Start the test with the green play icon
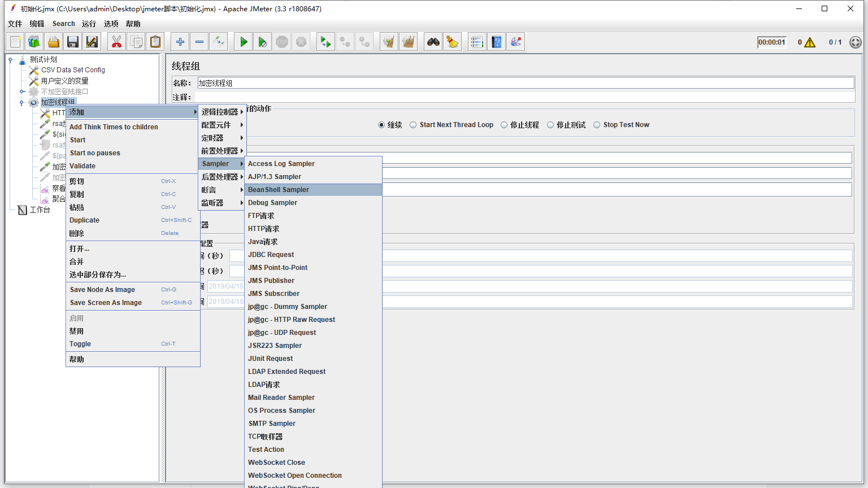The height and width of the screenshot is (488, 868). (x=243, y=41)
